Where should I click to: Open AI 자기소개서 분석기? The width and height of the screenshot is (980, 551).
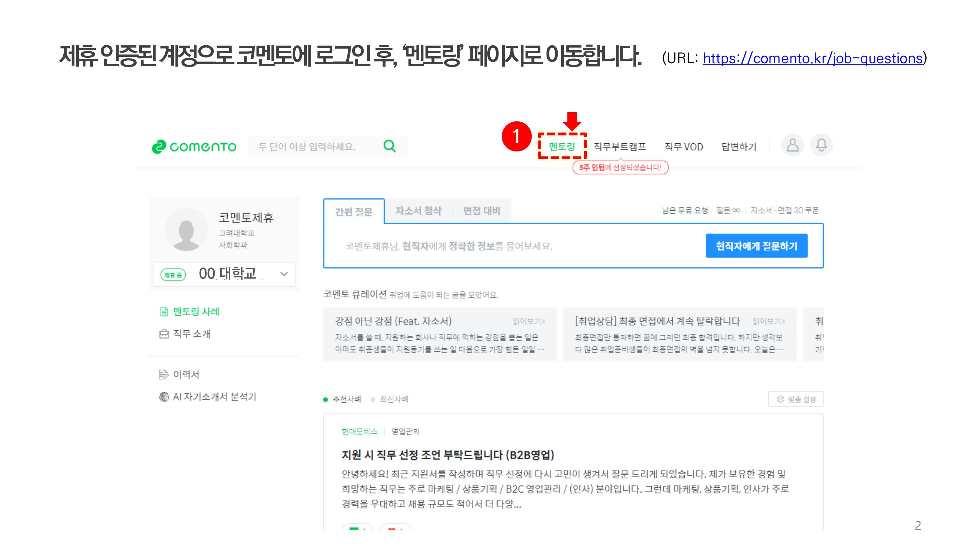pyautogui.click(x=214, y=397)
